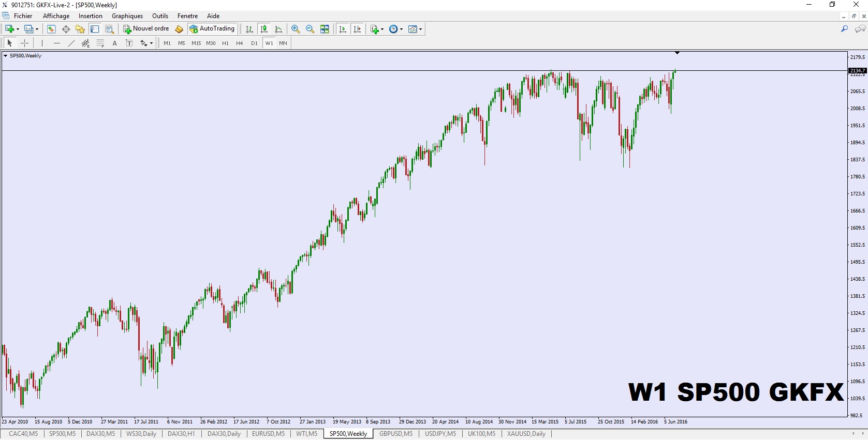Image resolution: width=868 pixels, height=440 pixels.
Task: Switch to the DAX30,H1 chart tab
Action: [181, 434]
